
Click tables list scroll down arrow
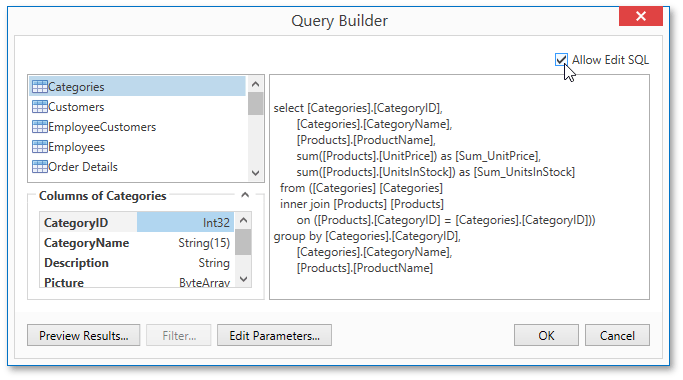tap(256, 173)
